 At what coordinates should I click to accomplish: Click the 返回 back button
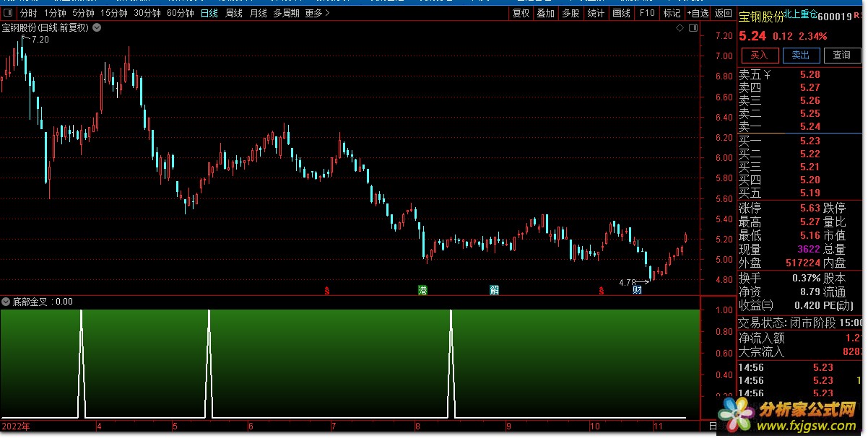point(723,13)
